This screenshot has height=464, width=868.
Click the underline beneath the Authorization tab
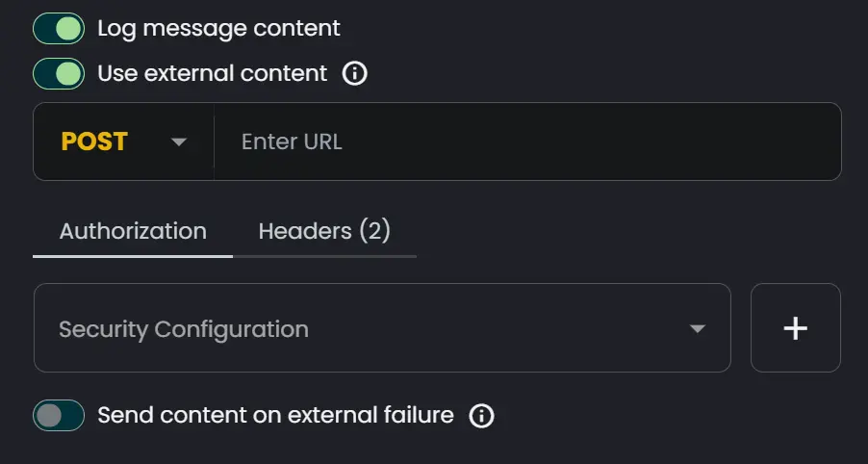tap(133, 256)
